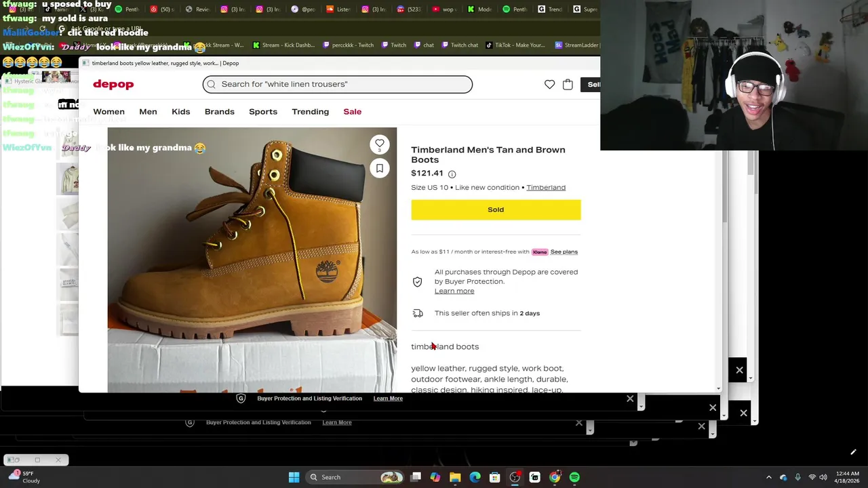Open Task View on the taskbar

pyautogui.click(x=416, y=477)
